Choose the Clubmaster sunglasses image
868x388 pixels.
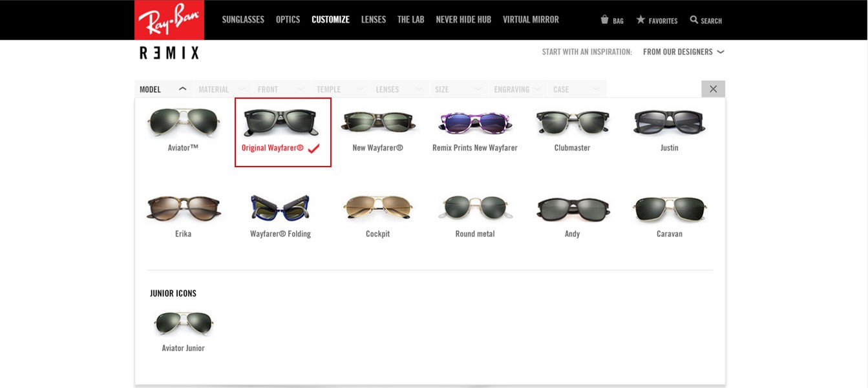(x=572, y=123)
